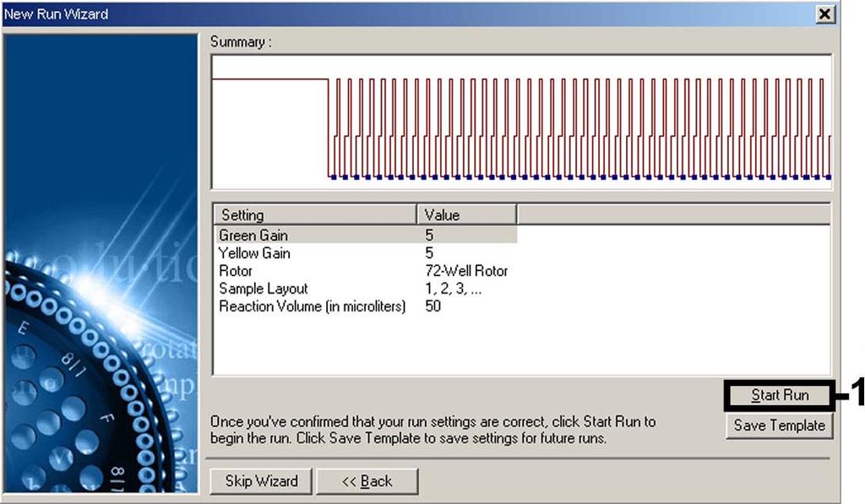Screen dimensions: 865x504
Task: Click the Value column header
Action: (x=466, y=214)
